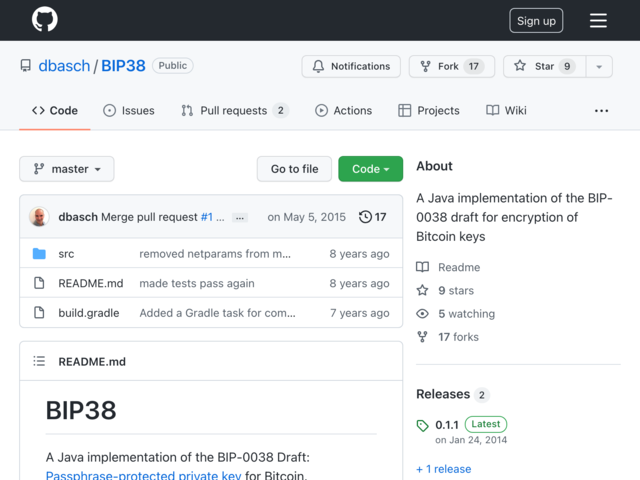Screen dimensions: 640x480
Task: Click the release tag icon
Action: click(422, 425)
